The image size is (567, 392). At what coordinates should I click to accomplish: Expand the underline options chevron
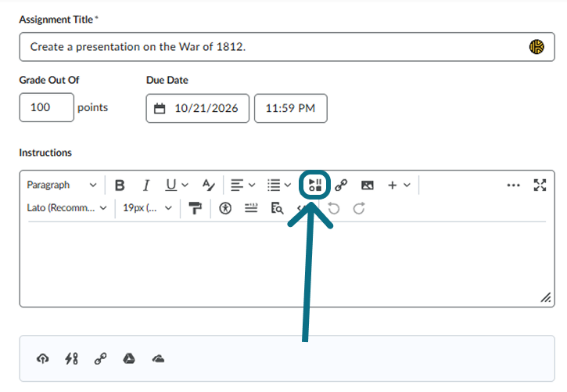tap(185, 185)
